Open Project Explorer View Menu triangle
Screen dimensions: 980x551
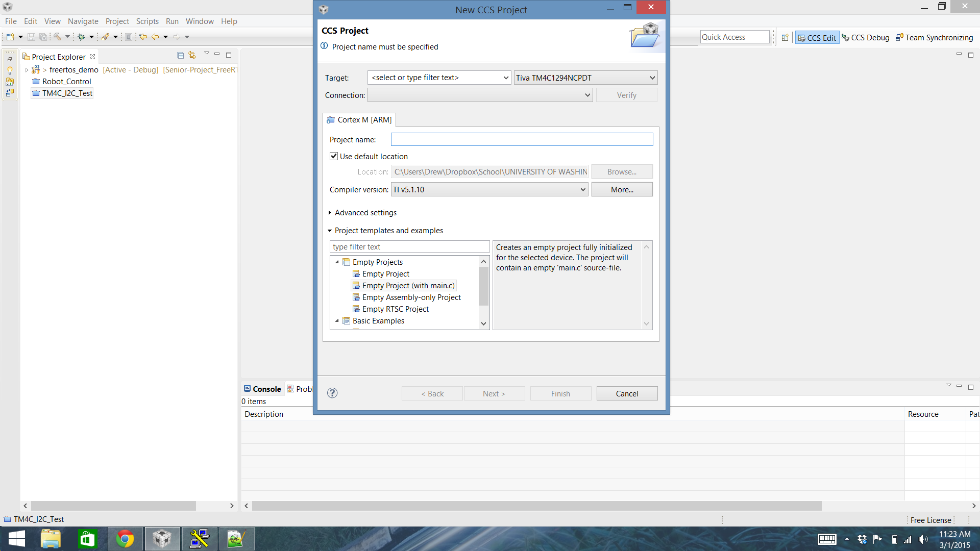pyautogui.click(x=207, y=53)
